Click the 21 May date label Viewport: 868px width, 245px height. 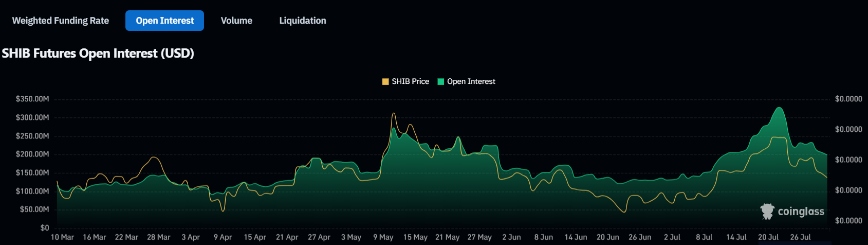point(447,237)
